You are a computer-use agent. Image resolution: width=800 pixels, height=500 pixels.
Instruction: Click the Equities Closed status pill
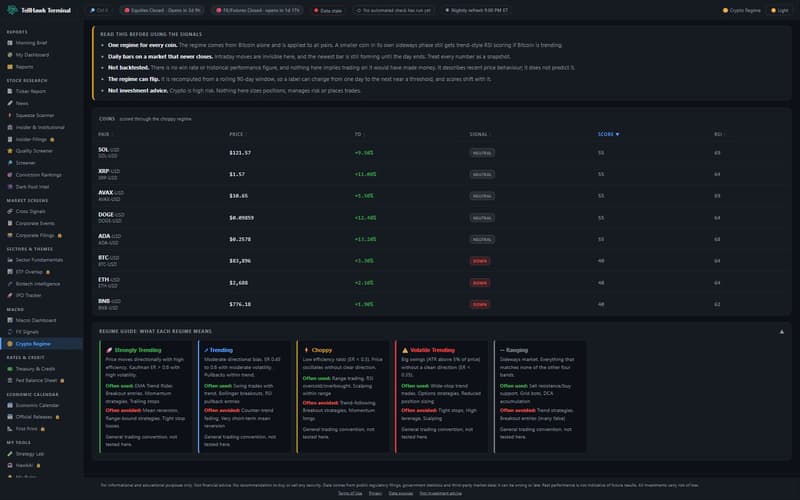163,10
